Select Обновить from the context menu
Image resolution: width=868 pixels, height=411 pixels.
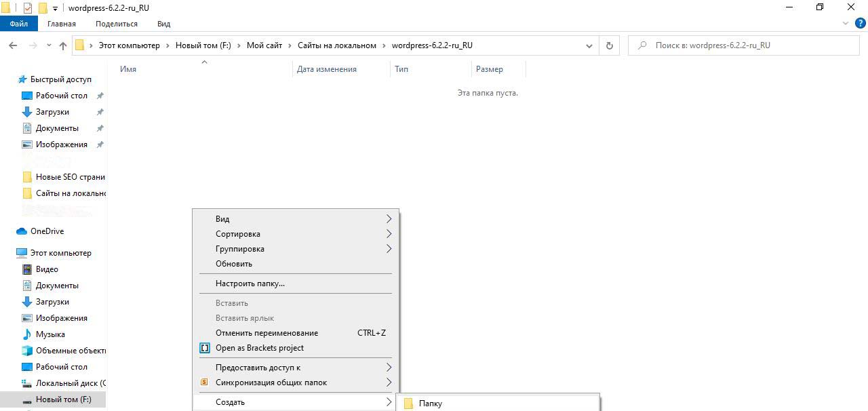[x=234, y=264]
